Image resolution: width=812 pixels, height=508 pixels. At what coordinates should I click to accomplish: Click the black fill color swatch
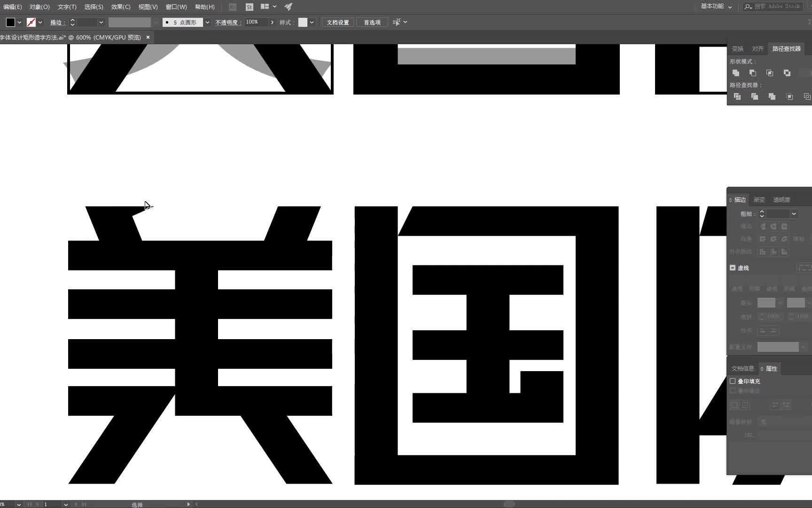10,22
